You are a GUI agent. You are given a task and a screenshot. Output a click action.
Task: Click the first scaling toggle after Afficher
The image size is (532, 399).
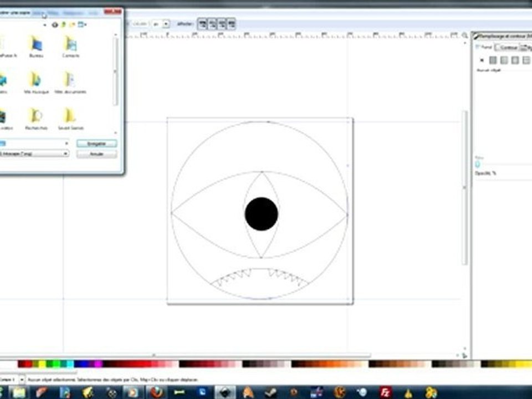pyautogui.click(x=203, y=24)
